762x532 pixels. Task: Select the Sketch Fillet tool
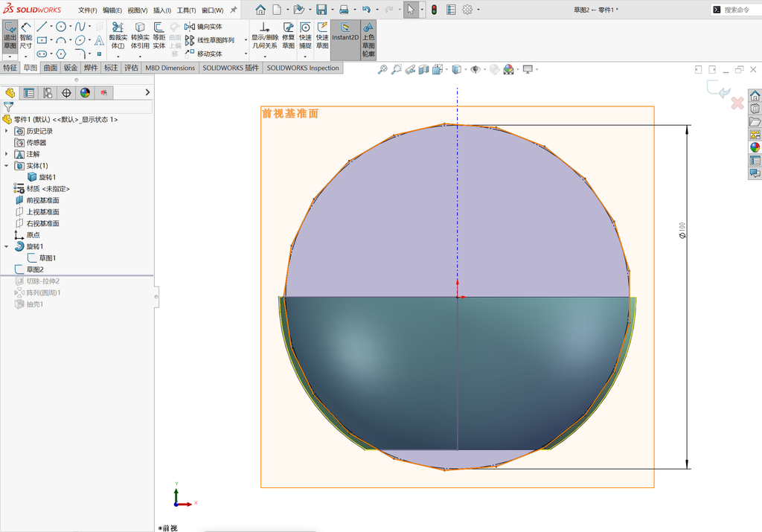click(80, 54)
